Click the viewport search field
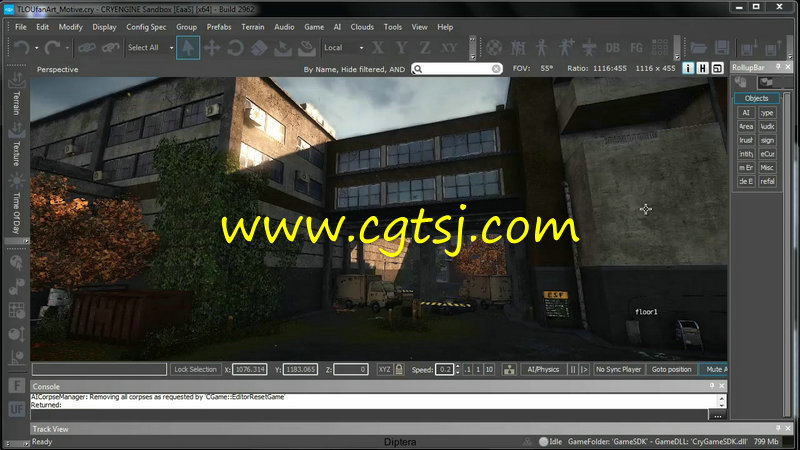 (457, 69)
